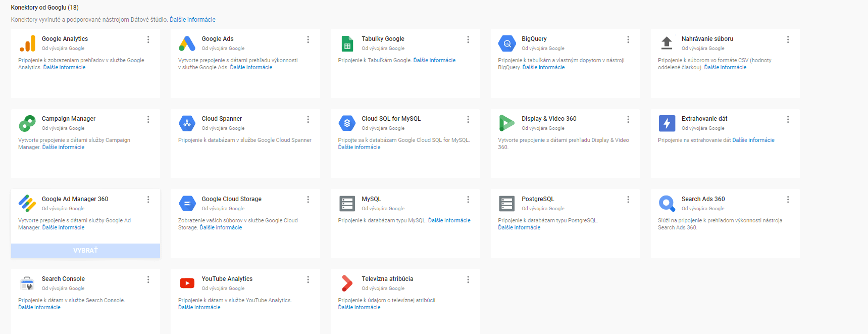868x334 pixels.
Task: Click the BigQuery connector title
Action: (x=534, y=39)
